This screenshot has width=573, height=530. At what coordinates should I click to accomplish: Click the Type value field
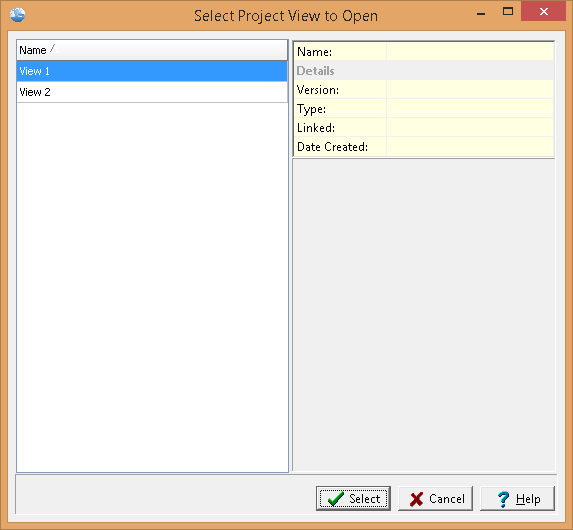point(470,109)
